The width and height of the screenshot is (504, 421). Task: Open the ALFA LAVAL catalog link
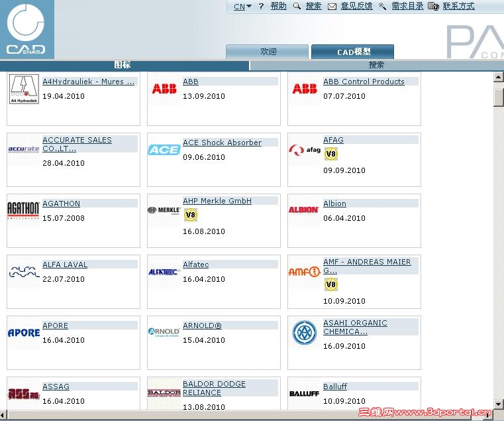click(65, 265)
